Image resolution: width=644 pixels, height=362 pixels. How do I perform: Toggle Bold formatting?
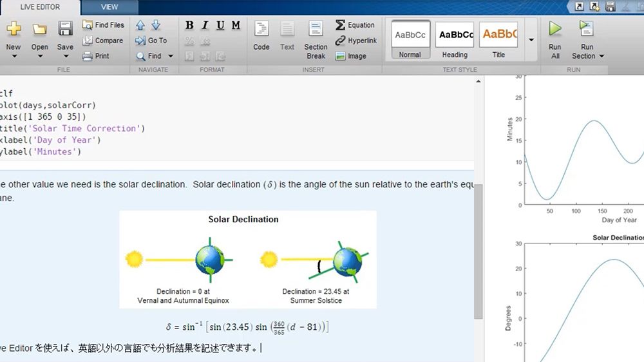pyautogui.click(x=189, y=25)
